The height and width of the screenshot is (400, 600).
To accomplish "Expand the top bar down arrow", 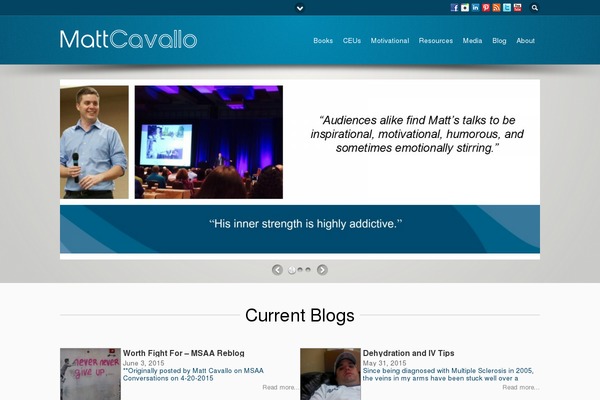I will click(300, 8).
